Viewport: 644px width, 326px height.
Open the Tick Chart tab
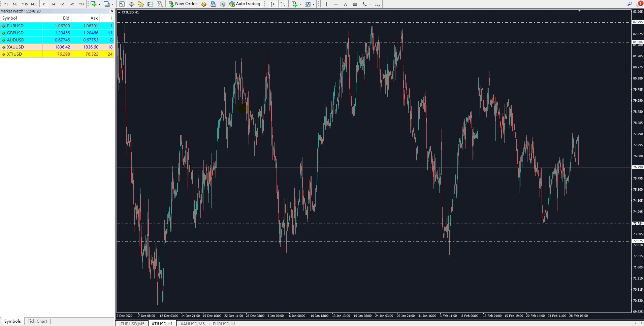click(x=37, y=321)
